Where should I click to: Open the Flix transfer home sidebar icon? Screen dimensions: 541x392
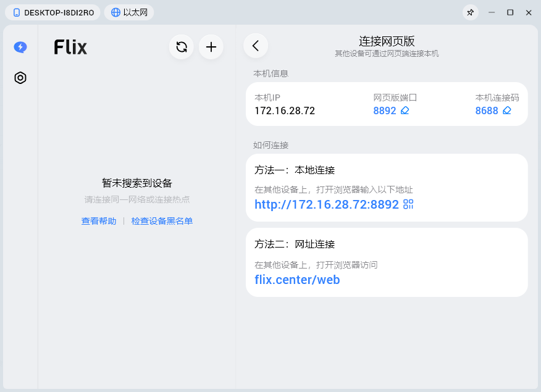20,47
